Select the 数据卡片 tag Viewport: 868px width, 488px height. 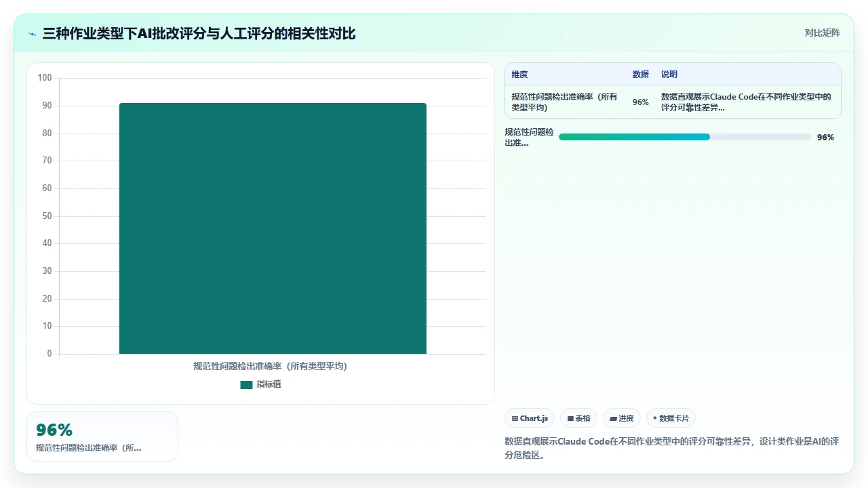click(671, 418)
